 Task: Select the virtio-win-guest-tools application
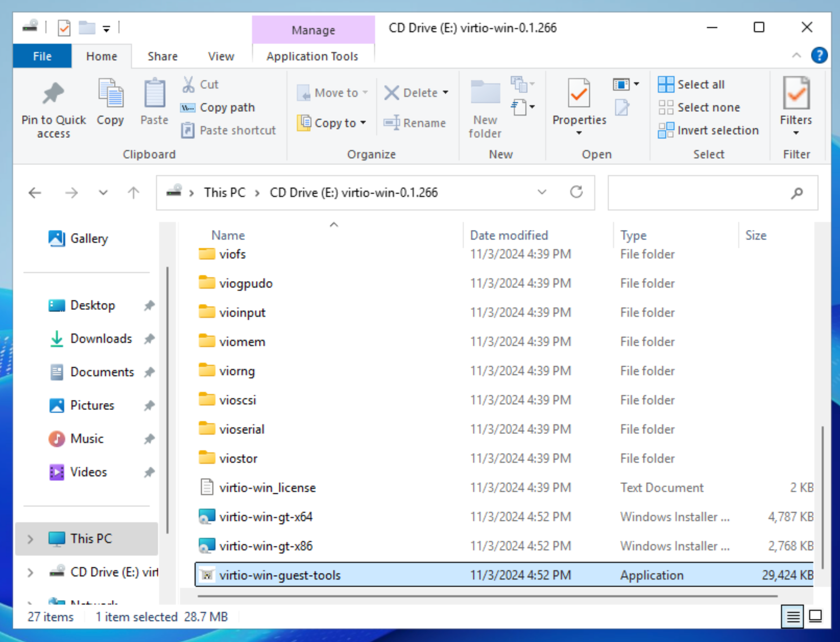point(504,575)
